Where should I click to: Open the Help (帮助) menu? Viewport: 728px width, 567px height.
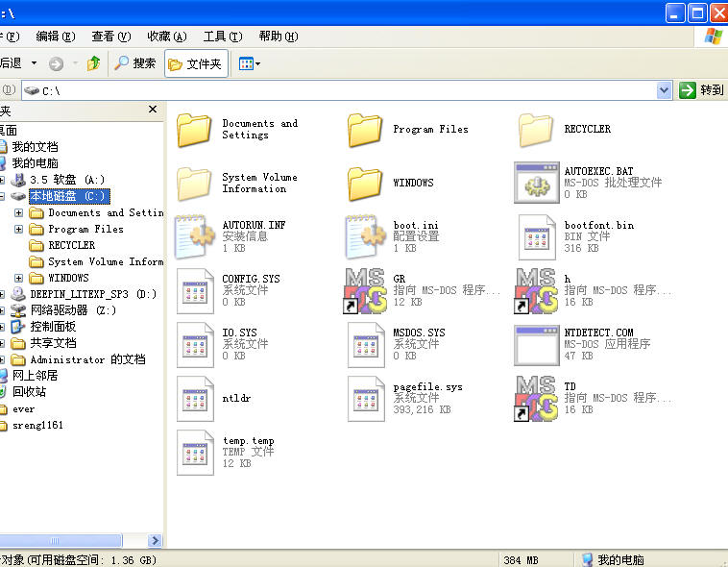tap(279, 37)
